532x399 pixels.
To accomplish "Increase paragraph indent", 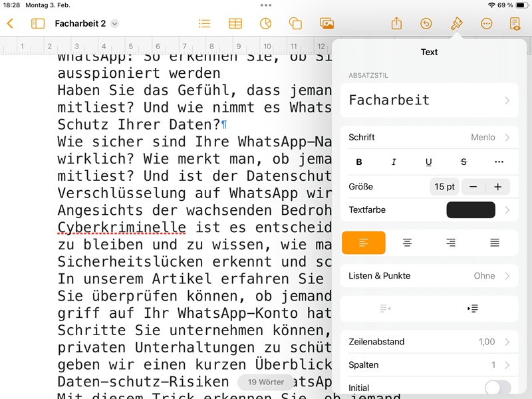I will (x=473, y=309).
